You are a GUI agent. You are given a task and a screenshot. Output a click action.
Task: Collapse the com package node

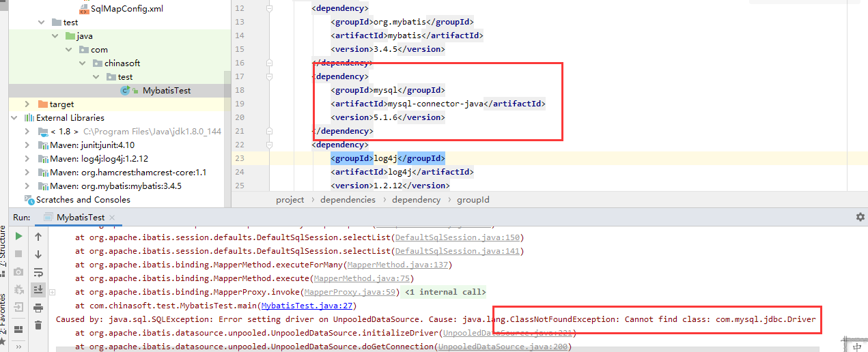point(69,50)
